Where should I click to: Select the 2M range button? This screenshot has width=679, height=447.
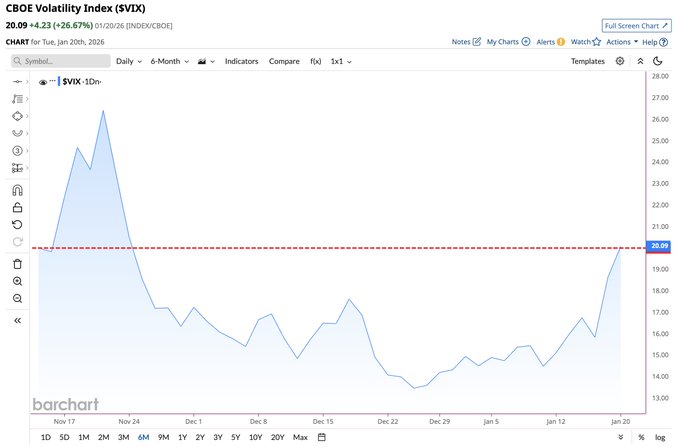coord(103,437)
